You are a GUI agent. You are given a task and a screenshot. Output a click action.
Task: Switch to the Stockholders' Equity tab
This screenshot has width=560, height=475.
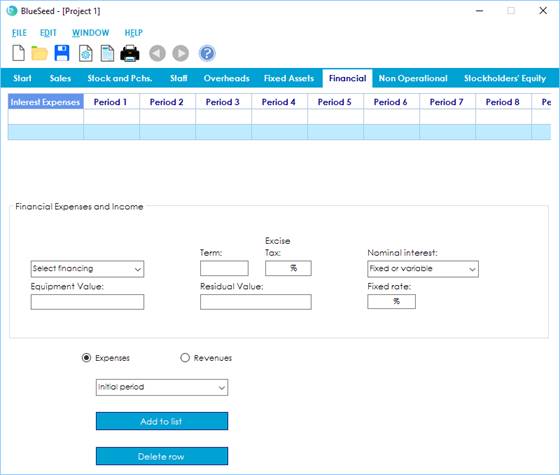(x=505, y=78)
